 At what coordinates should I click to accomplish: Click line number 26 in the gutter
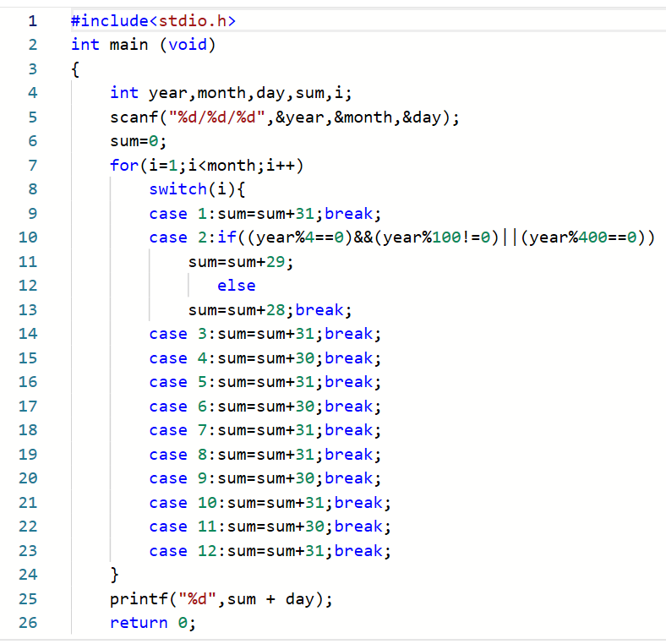tap(28, 623)
